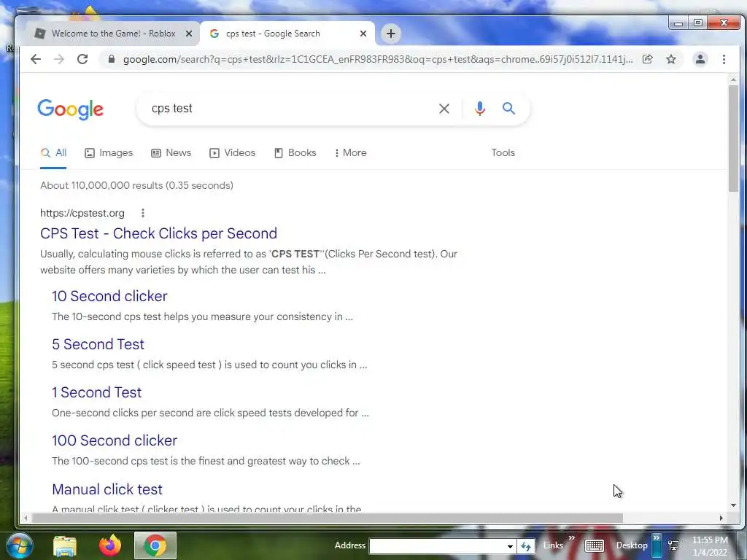The height and width of the screenshot is (560, 747).
Task: Switch to Videos results
Action: [233, 153]
